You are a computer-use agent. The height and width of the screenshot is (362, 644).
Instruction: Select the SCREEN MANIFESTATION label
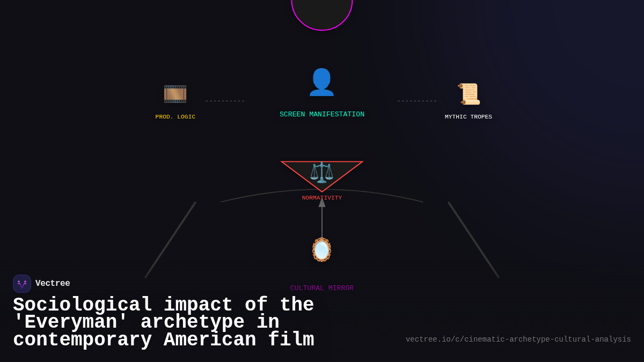click(x=321, y=114)
